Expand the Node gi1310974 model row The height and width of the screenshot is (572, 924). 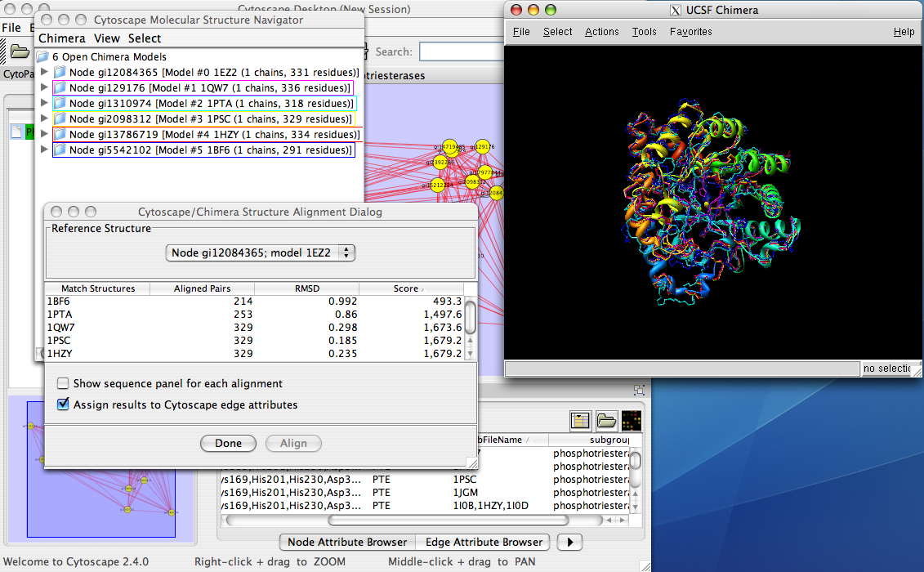pyautogui.click(x=44, y=103)
